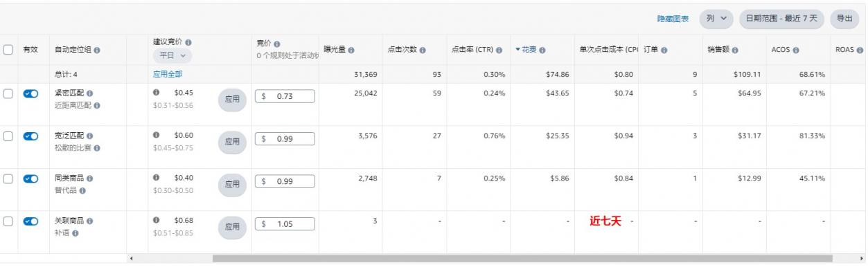Image resolution: width=868 pixels, height=267 pixels.
Task: Click ACOS value 81.33%
Action: click(x=812, y=136)
